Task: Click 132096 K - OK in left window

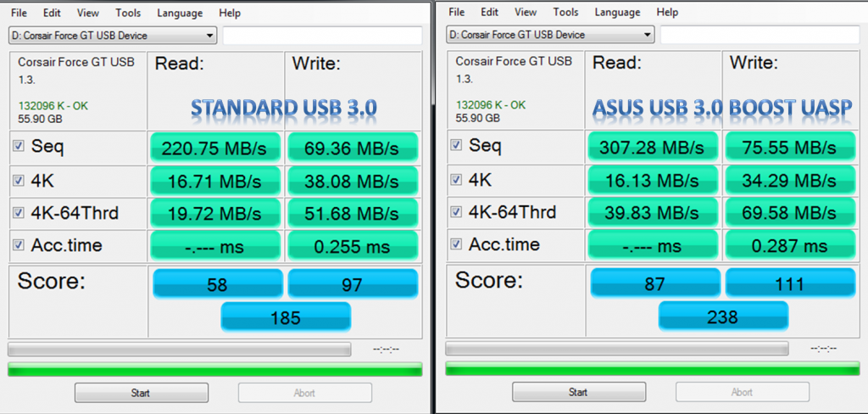Action: [53, 105]
